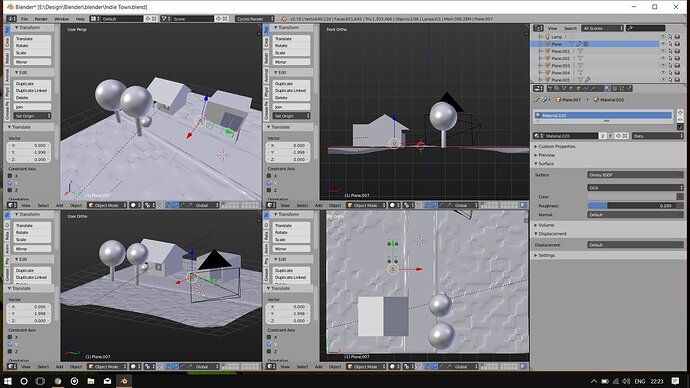The image size is (690, 388).
Task: Toggle visibility of Plane.003 in outliner
Action: pos(663,66)
